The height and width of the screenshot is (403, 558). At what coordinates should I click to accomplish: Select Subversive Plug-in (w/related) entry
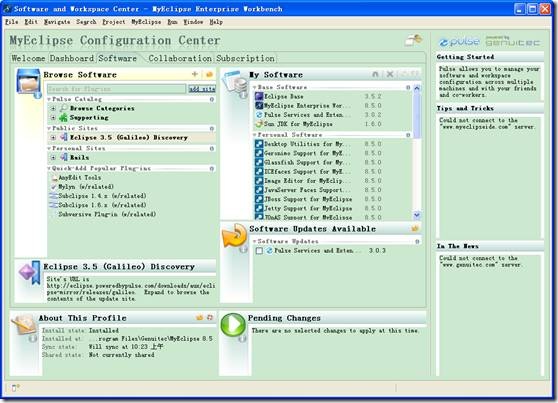[x=107, y=214]
